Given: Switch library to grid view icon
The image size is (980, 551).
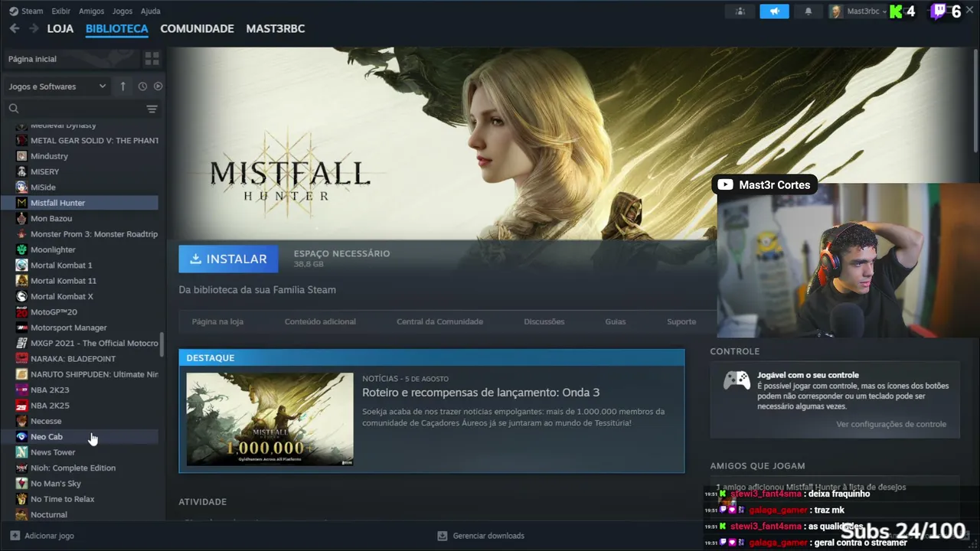Looking at the screenshot, I should pos(152,59).
